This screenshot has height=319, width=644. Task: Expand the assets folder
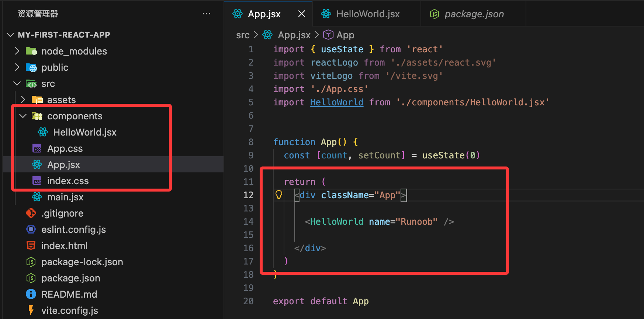tap(23, 99)
